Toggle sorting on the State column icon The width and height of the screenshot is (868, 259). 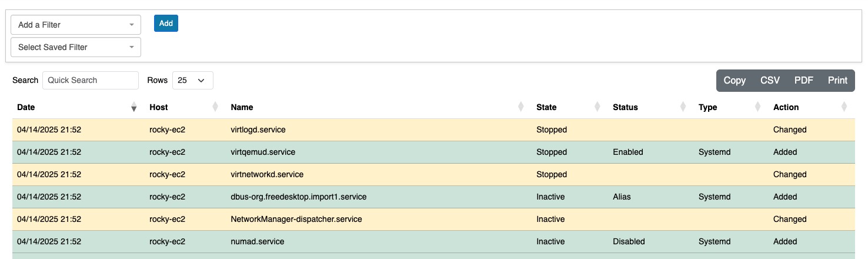[597, 107]
